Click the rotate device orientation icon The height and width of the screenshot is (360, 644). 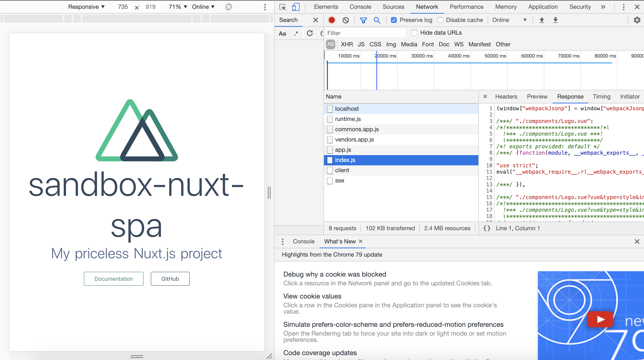(228, 7)
